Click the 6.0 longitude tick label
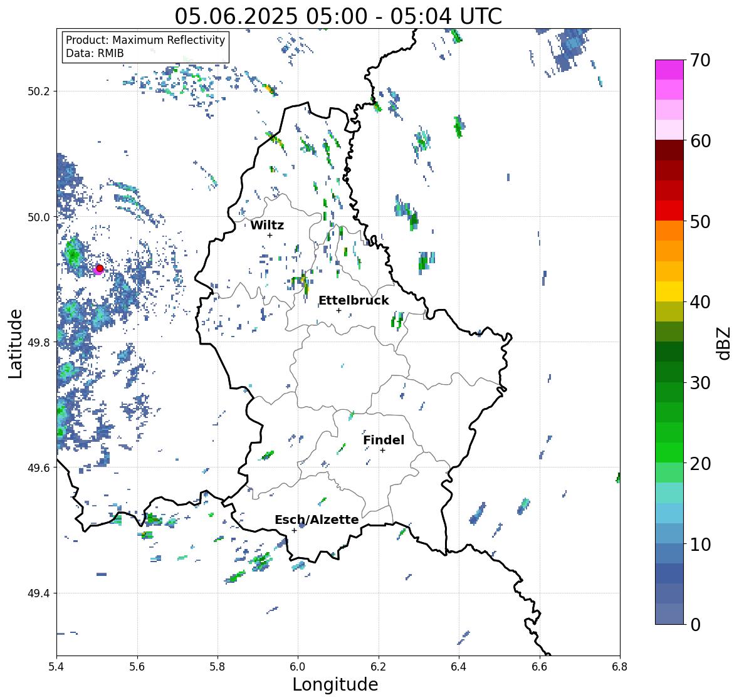 coord(298,666)
